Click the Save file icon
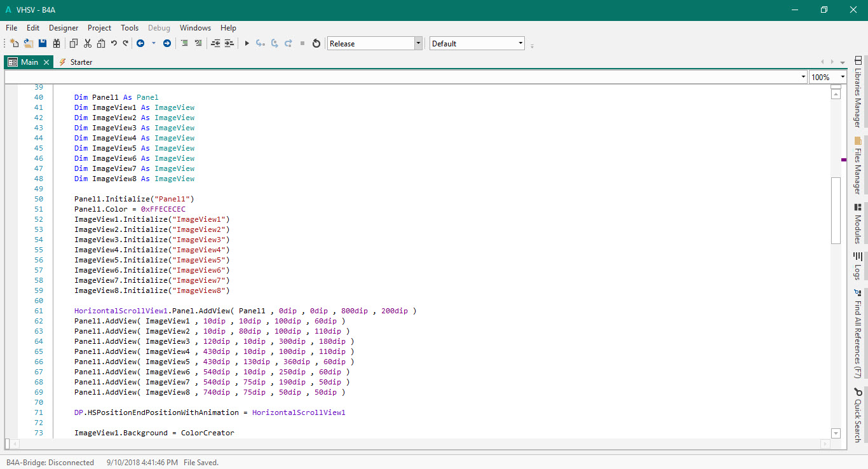The height and width of the screenshot is (469, 868). (x=43, y=43)
